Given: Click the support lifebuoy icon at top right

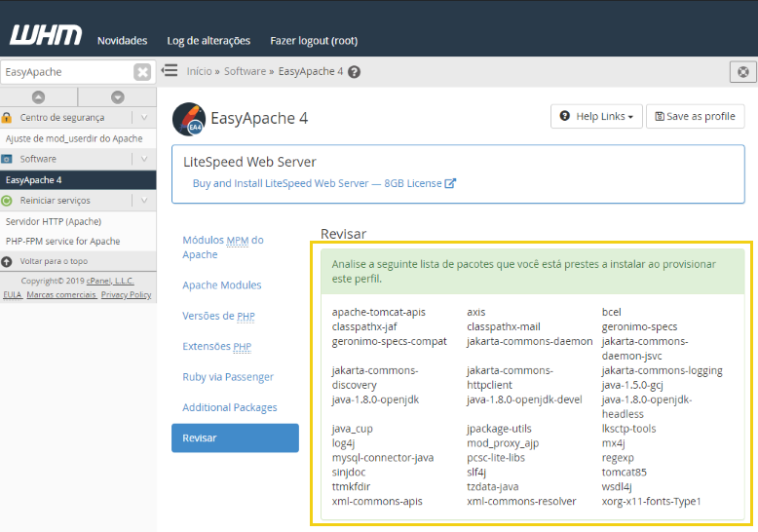Looking at the screenshot, I should (743, 72).
